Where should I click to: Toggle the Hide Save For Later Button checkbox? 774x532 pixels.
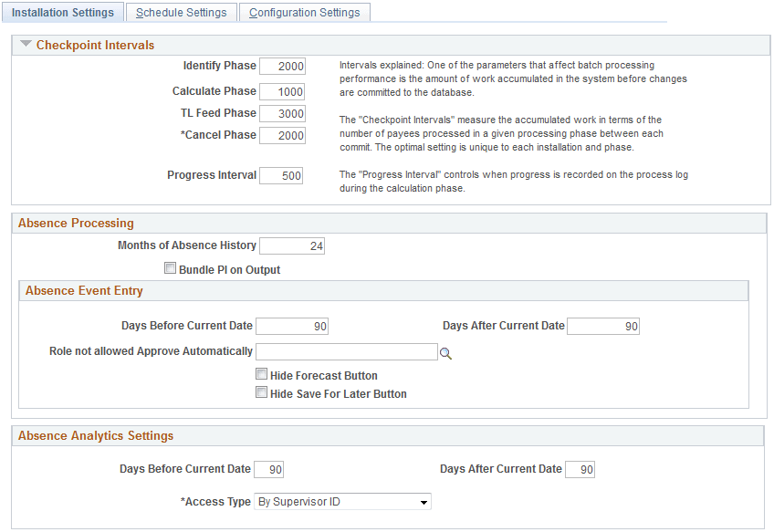coord(262,391)
